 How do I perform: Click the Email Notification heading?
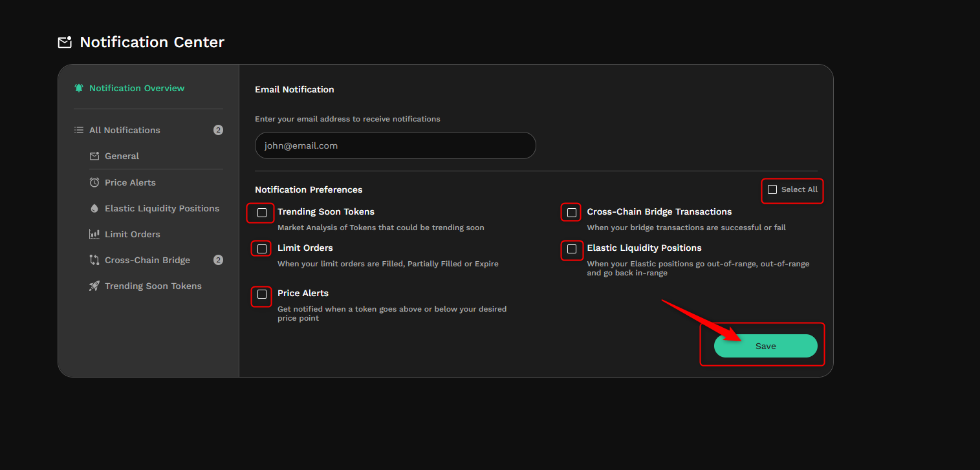coord(294,89)
